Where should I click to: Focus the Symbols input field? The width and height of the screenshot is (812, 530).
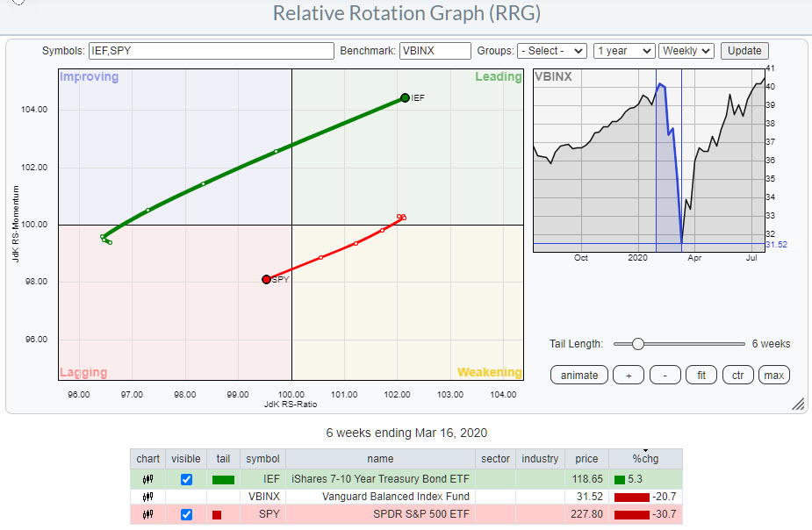[x=211, y=51]
